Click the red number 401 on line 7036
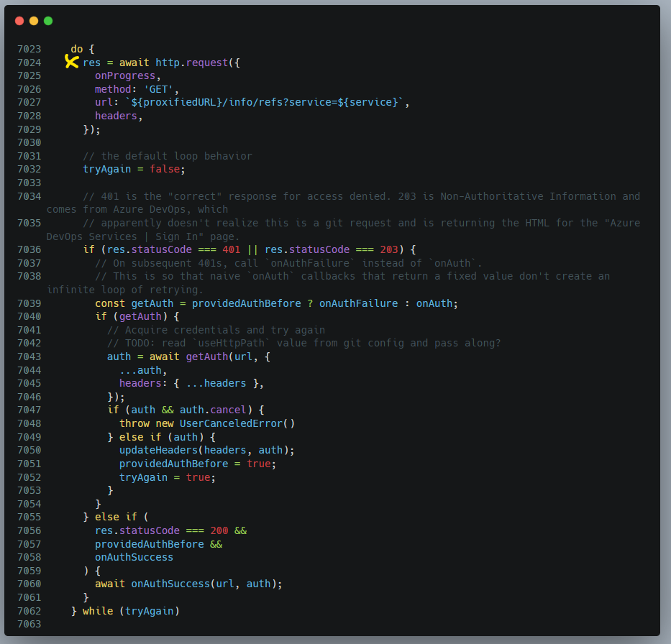The image size is (671, 644). pyautogui.click(x=231, y=249)
